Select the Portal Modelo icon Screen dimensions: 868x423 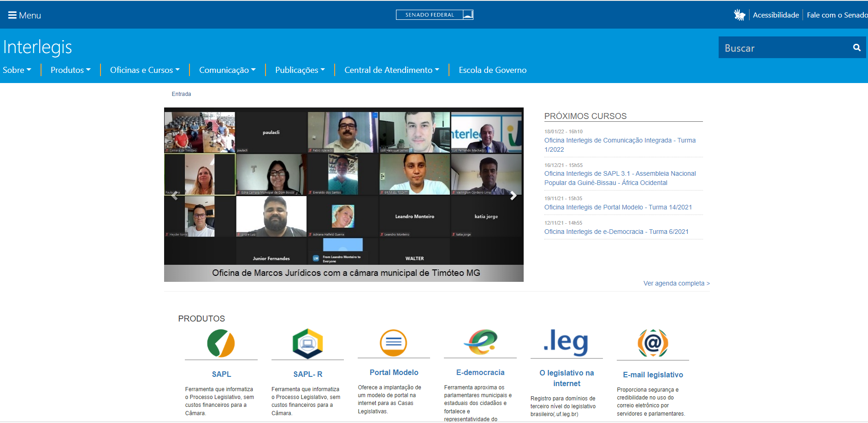[393, 343]
